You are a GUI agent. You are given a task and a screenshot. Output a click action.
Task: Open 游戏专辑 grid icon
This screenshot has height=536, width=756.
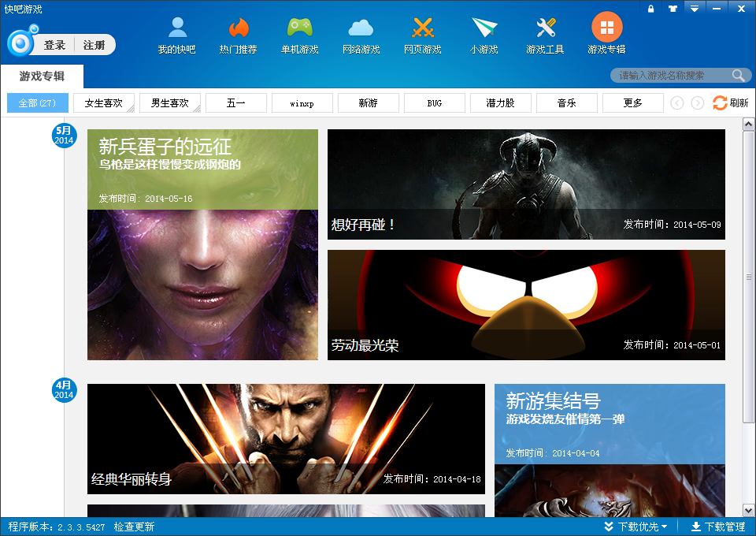click(x=606, y=27)
